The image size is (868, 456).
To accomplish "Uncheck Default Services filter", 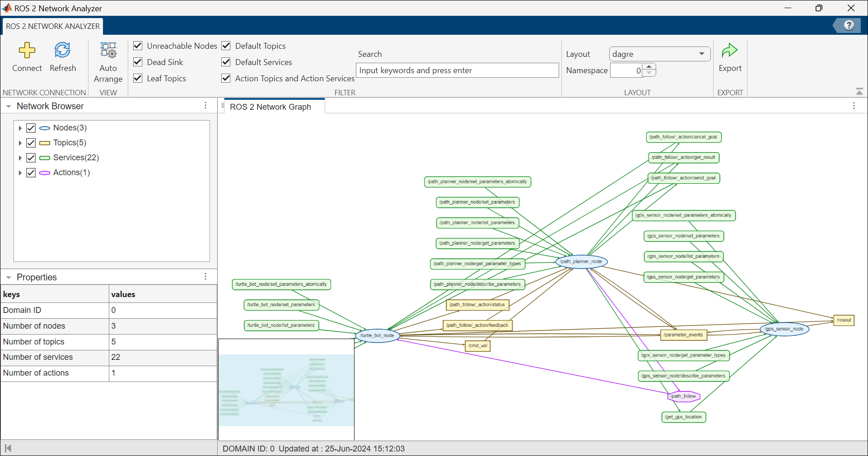I will 226,62.
